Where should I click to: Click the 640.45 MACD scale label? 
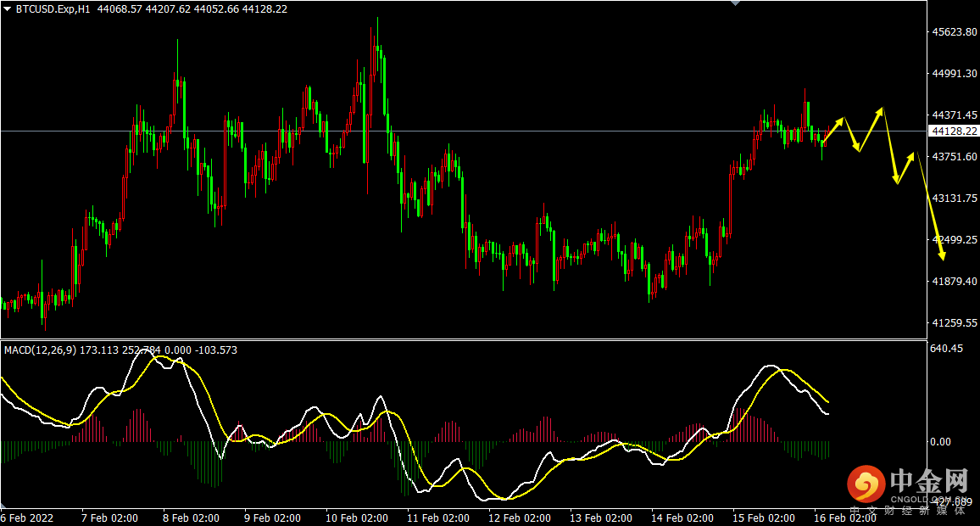tap(946, 349)
